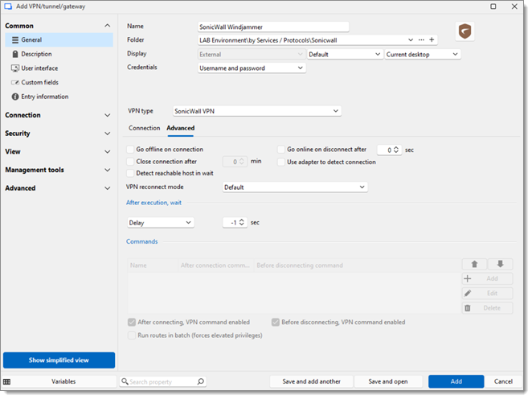The height and width of the screenshot is (399, 532).
Task: Maximize the Add VPN window
Action: click(x=493, y=6)
